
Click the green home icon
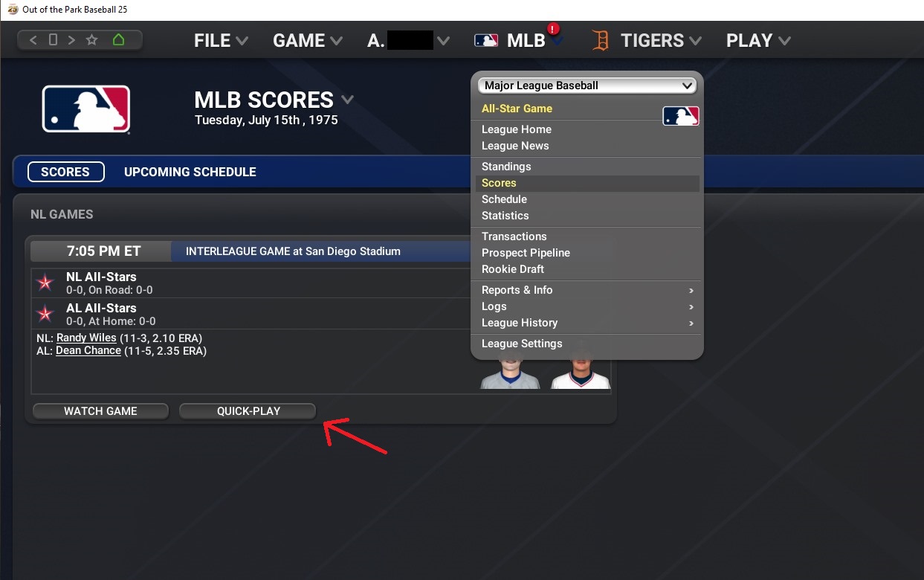point(118,40)
